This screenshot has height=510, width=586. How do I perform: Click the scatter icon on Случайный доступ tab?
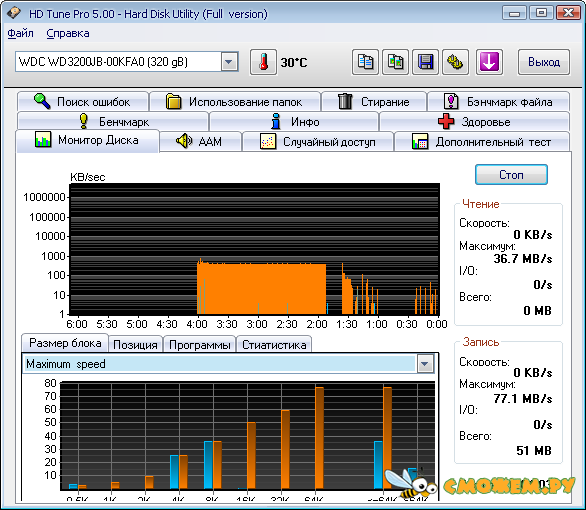point(268,142)
